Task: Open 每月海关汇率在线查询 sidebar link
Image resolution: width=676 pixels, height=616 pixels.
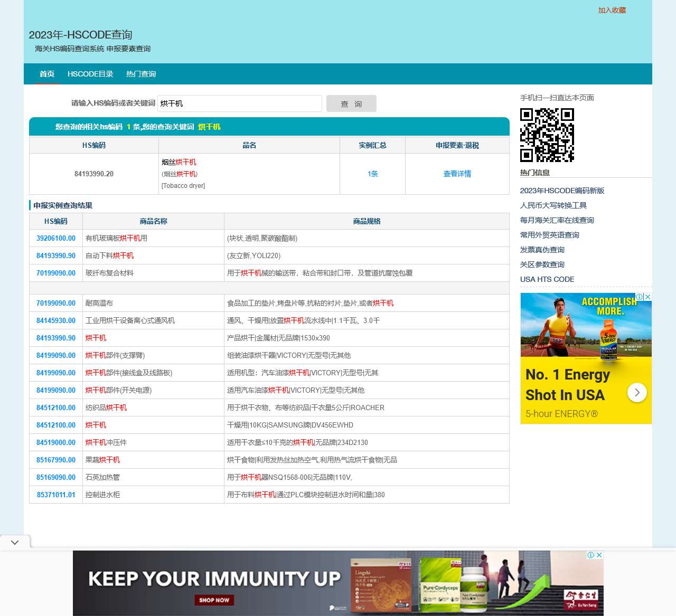Action: pos(557,220)
